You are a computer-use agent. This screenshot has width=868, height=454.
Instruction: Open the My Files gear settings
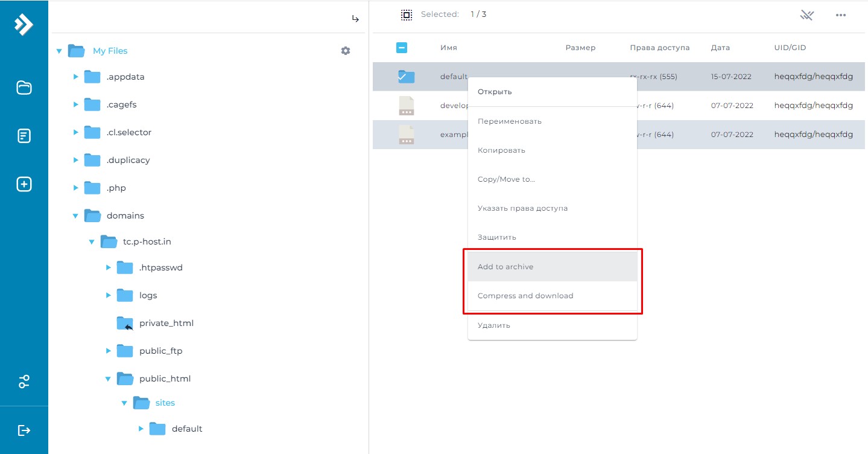coord(346,51)
